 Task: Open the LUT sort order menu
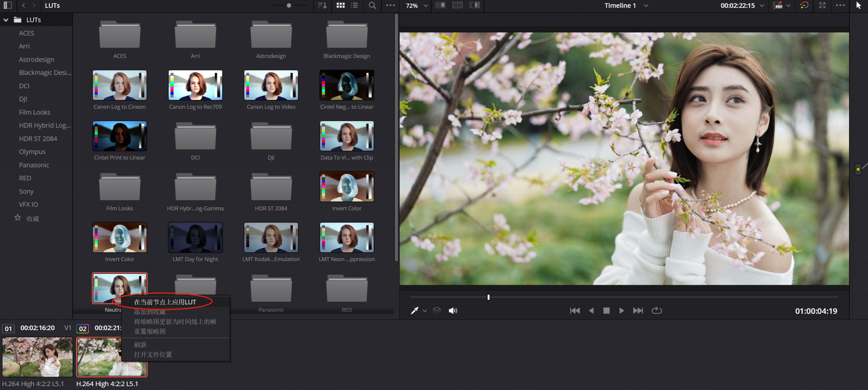point(322,5)
